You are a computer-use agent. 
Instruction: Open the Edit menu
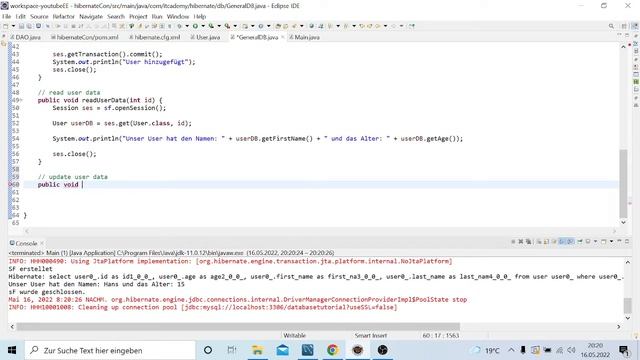pyautogui.click(x=20, y=16)
